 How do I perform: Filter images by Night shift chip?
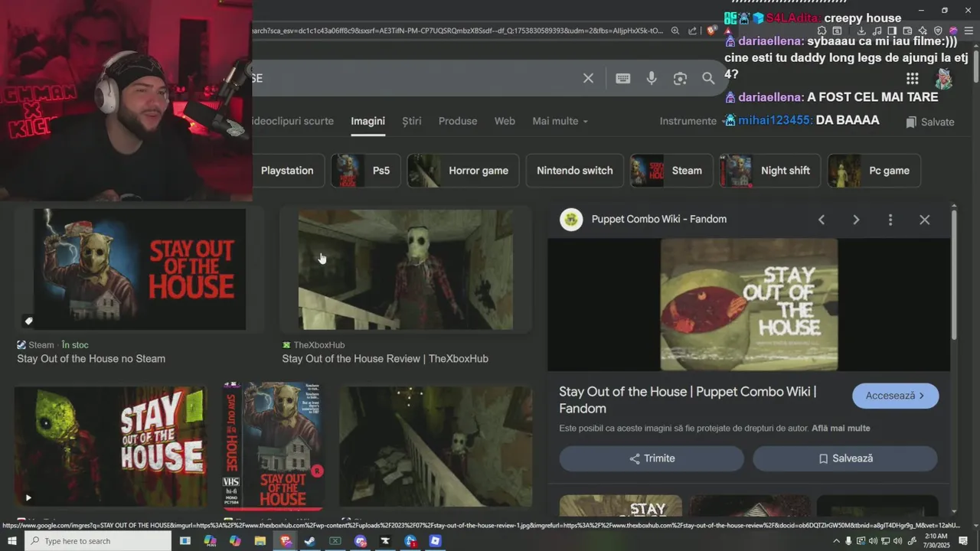coord(770,171)
